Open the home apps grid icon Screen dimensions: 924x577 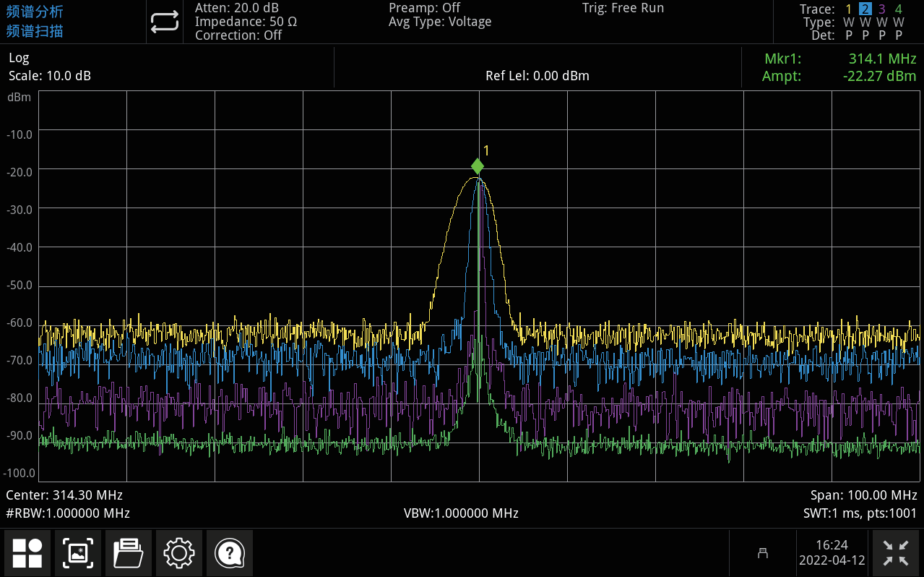(27, 553)
